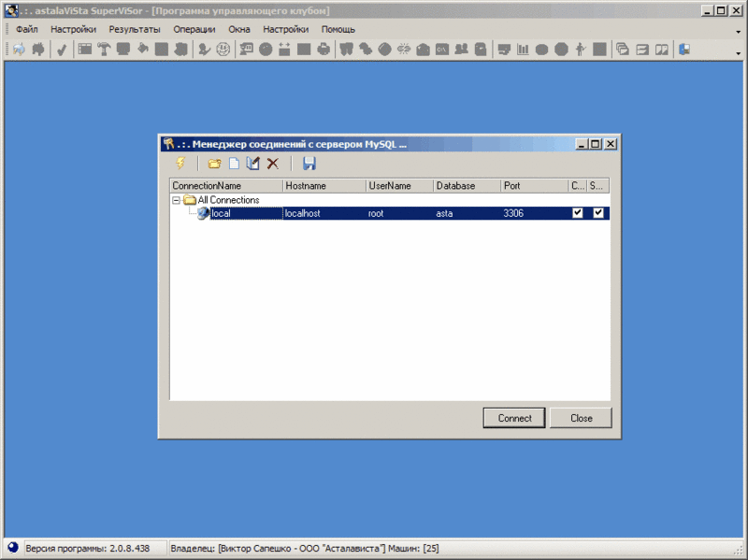Click the red X delete connection icon

pos(272,164)
